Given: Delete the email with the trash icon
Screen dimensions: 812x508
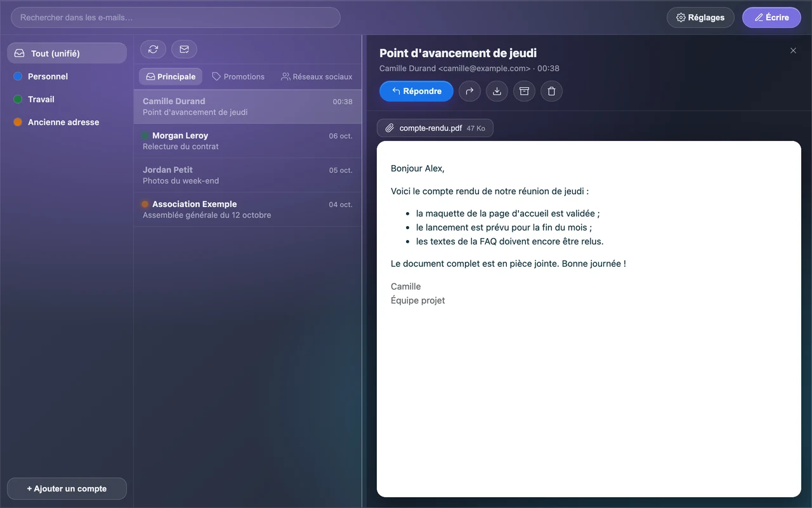Looking at the screenshot, I should 551,91.
